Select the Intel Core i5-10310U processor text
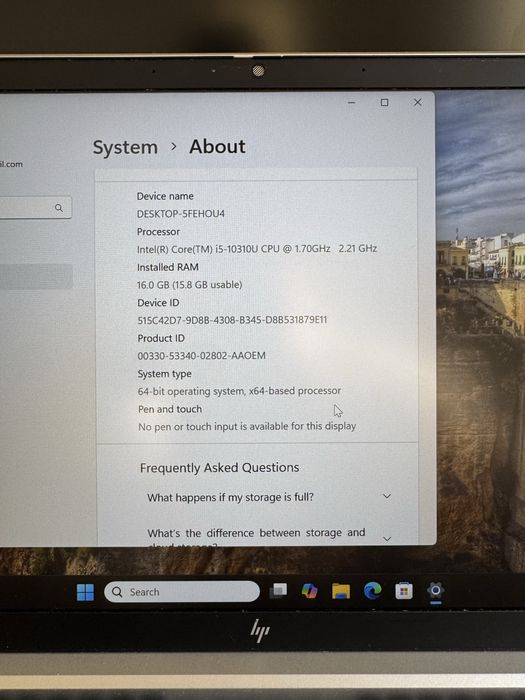This screenshot has width=525, height=700. point(257,249)
